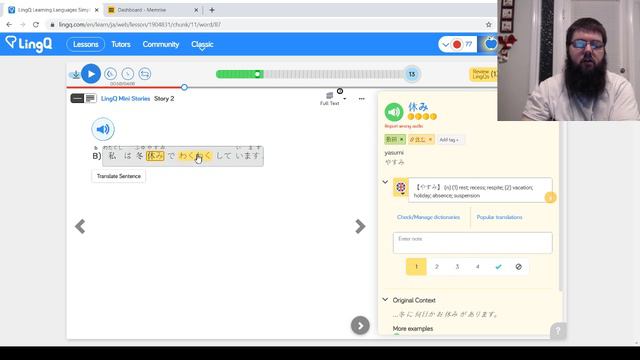Open a new browser tab

(212, 10)
